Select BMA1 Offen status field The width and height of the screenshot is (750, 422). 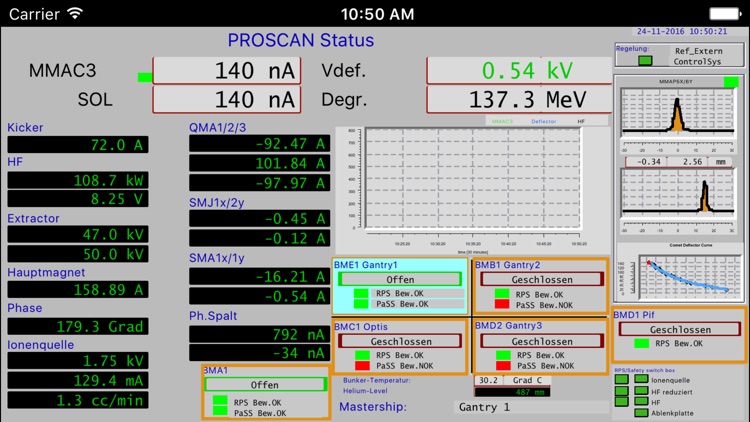265,385
